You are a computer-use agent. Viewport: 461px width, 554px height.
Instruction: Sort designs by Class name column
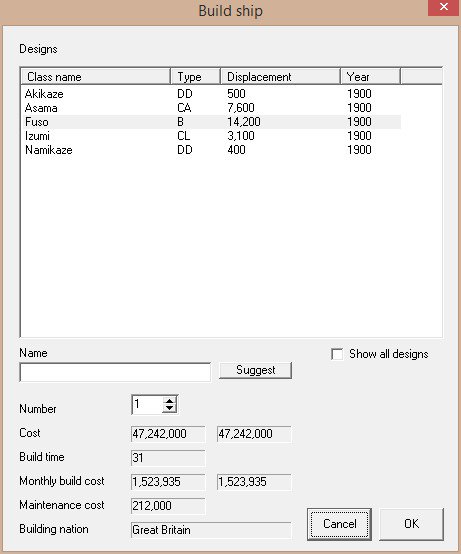tap(96, 76)
